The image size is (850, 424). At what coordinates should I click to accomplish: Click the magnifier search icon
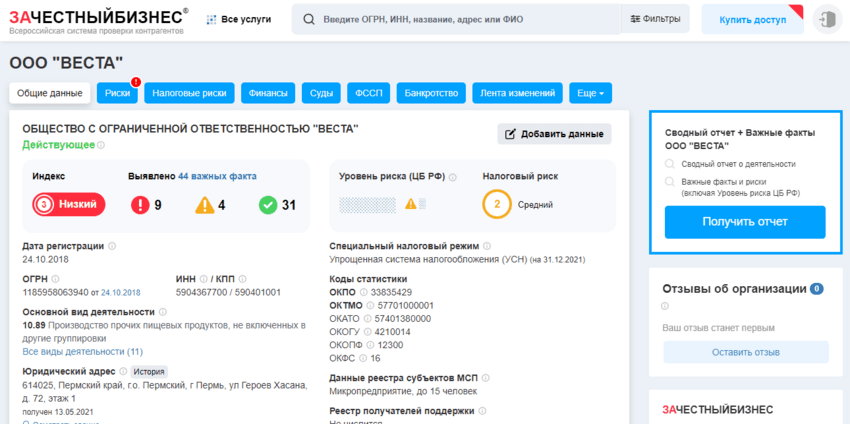(309, 20)
